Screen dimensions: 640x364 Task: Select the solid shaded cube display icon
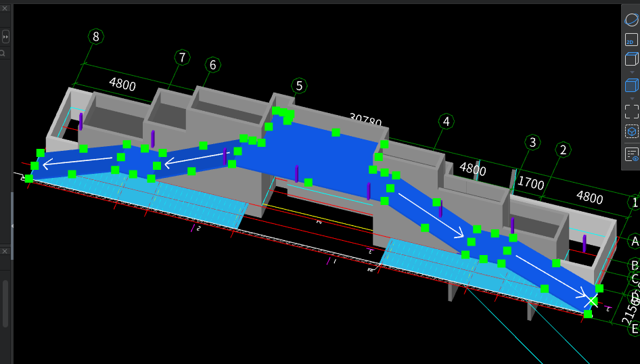(x=631, y=85)
